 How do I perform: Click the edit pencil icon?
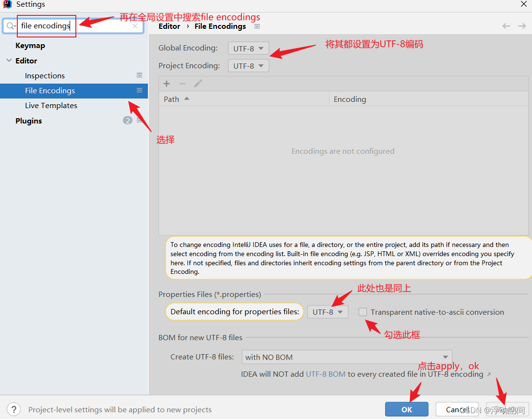click(x=198, y=83)
